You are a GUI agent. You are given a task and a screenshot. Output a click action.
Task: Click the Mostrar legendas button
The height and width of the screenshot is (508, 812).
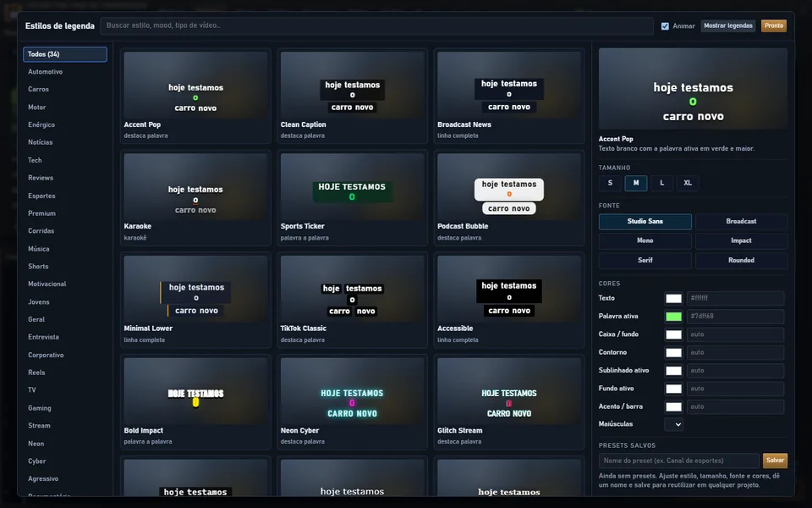(727, 26)
